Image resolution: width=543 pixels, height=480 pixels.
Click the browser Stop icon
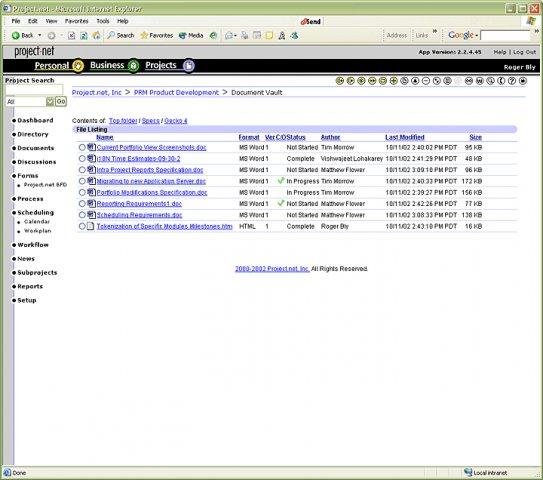tap(71, 35)
